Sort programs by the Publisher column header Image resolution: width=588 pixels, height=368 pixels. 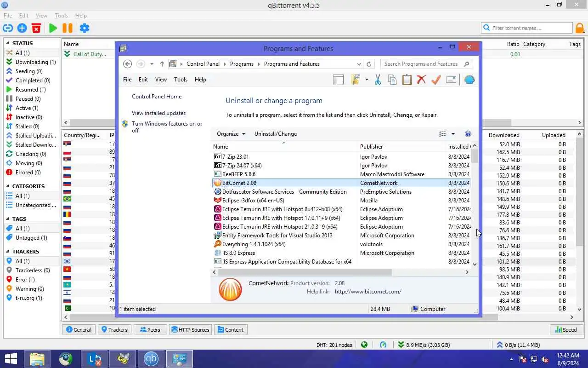(x=401, y=147)
